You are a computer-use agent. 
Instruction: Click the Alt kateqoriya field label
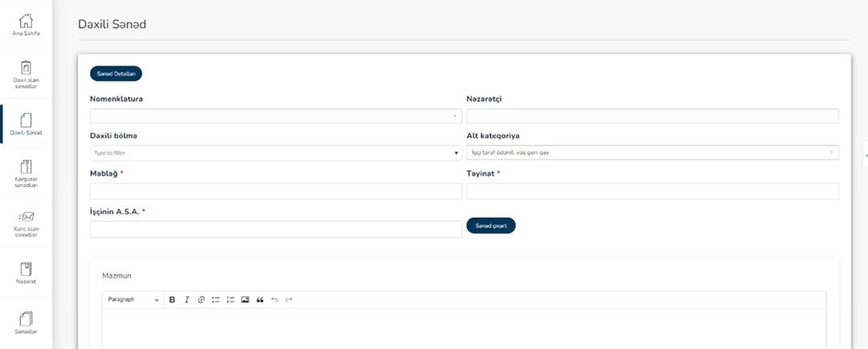click(493, 136)
